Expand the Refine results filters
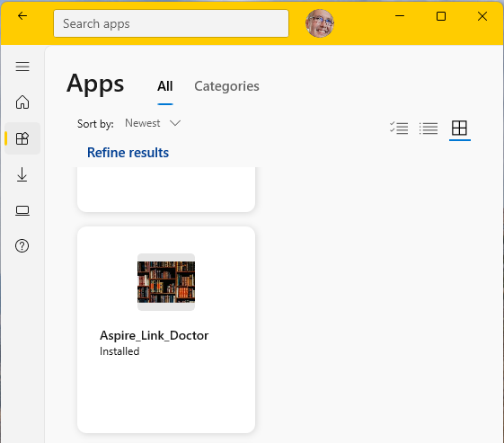 [128, 153]
